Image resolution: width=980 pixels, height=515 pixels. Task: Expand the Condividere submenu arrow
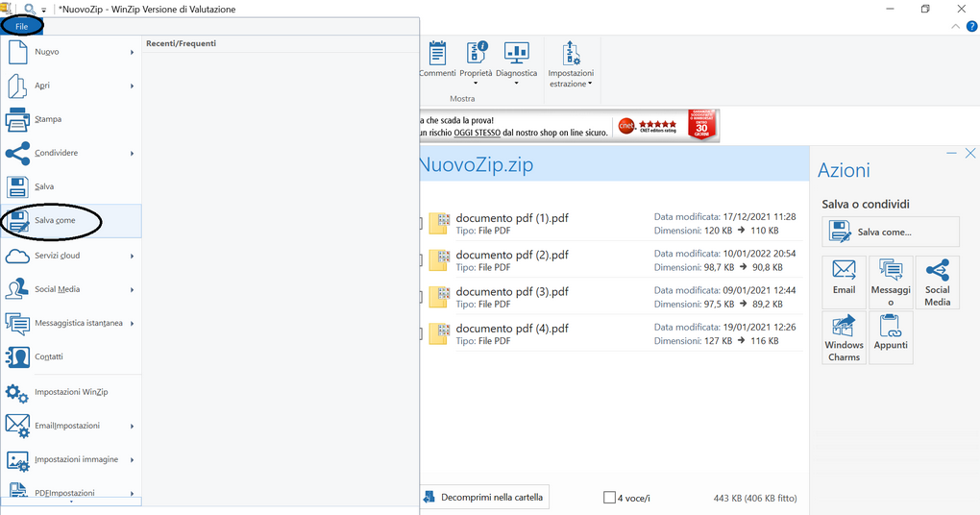point(132,154)
